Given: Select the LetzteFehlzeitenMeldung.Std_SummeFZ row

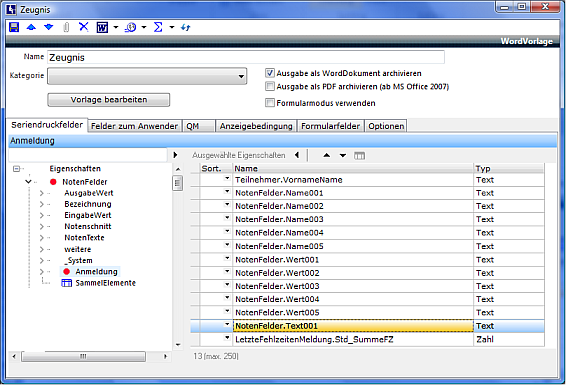Looking at the screenshot, I should tap(367, 340).
